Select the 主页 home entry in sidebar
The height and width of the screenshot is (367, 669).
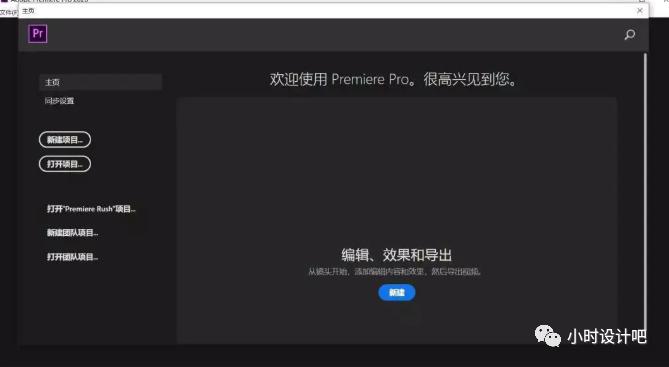(x=101, y=82)
